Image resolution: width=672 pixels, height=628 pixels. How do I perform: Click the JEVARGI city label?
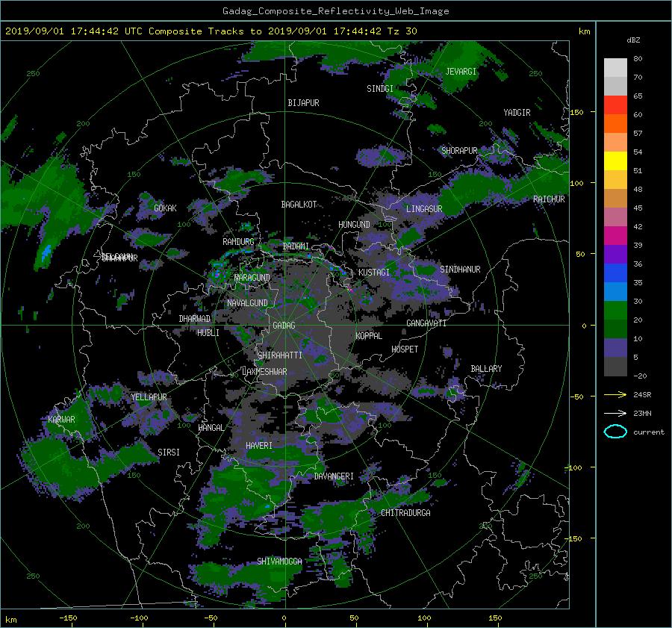(461, 72)
